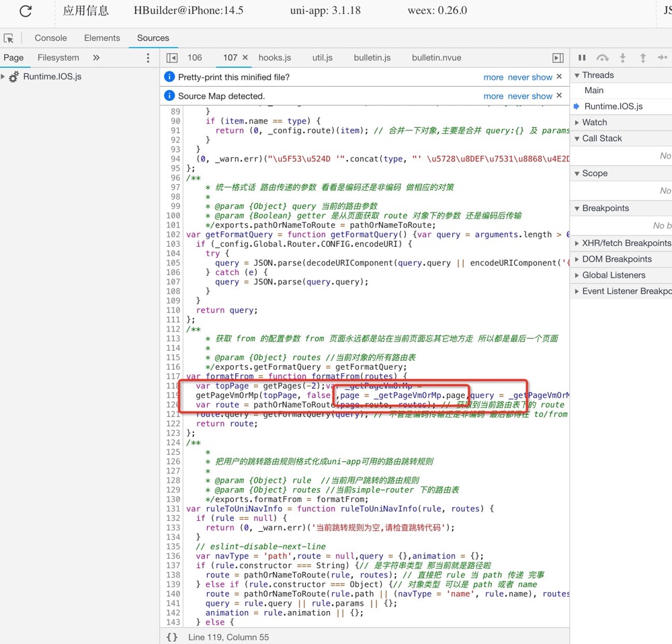This screenshot has height=644, width=672.
Task: Toggle the file navigator sidebar icon
Action: tap(172, 58)
